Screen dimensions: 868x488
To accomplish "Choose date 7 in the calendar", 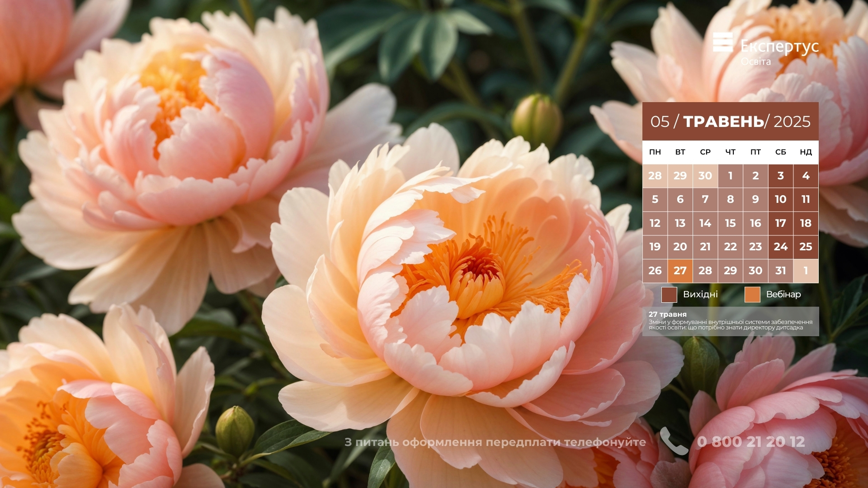I will [x=705, y=199].
